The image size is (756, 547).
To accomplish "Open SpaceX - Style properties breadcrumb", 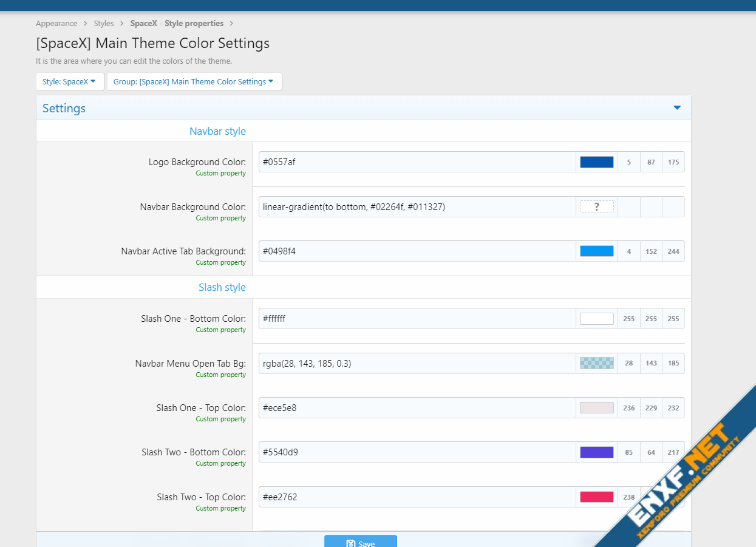I will pos(177,24).
